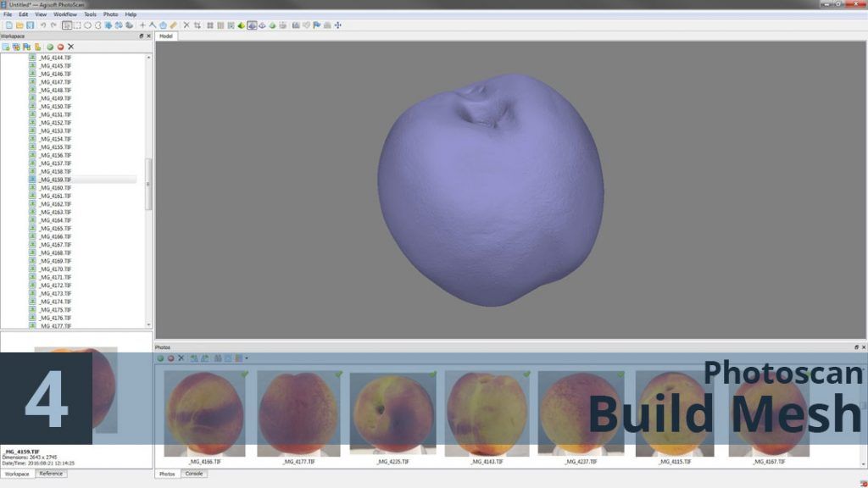868x488 pixels.
Task: Disable selected cameras in the Photos pane
Action: tap(171, 358)
